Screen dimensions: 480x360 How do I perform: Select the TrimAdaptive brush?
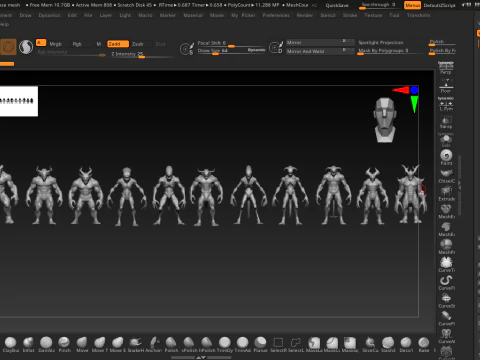(x=242, y=343)
